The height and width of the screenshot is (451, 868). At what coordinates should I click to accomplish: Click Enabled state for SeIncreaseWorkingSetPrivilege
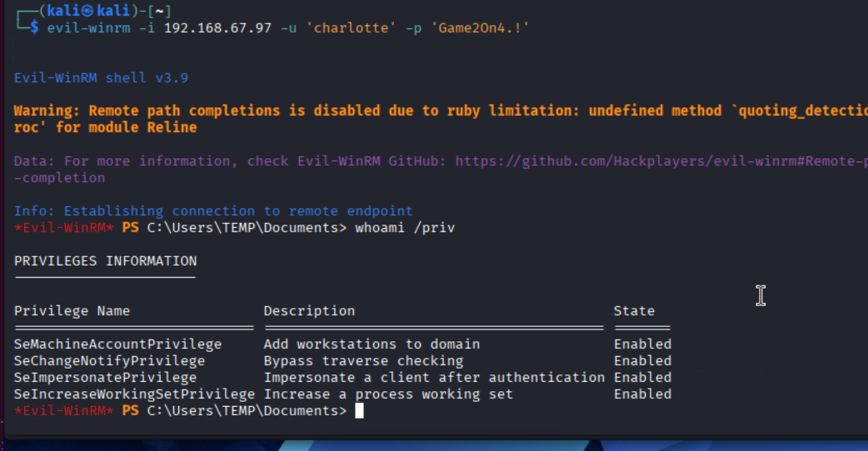(x=643, y=394)
